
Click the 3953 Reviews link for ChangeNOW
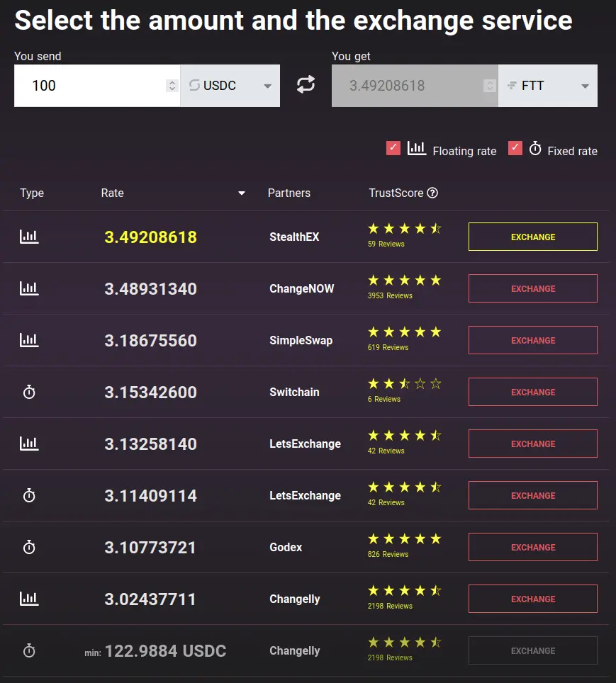coord(390,295)
